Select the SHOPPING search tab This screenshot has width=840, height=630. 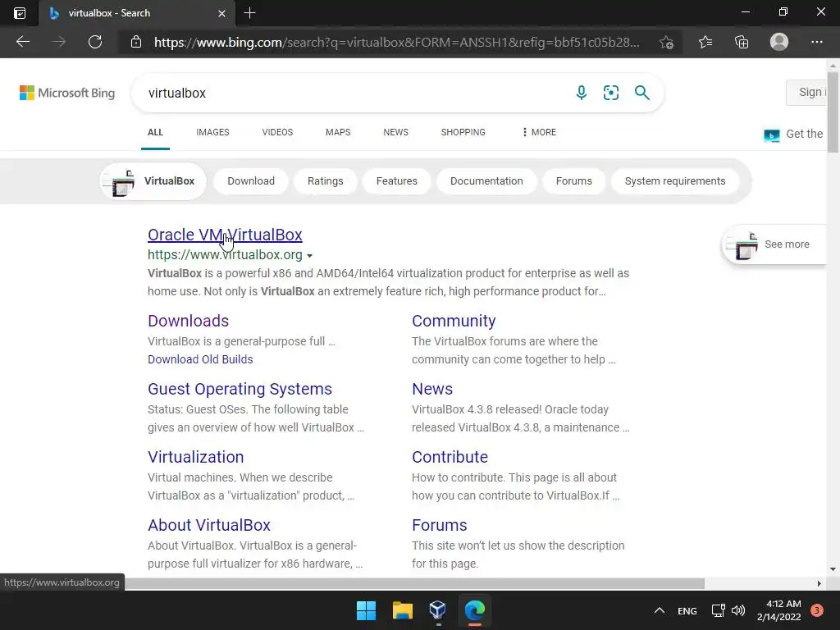pos(463,132)
